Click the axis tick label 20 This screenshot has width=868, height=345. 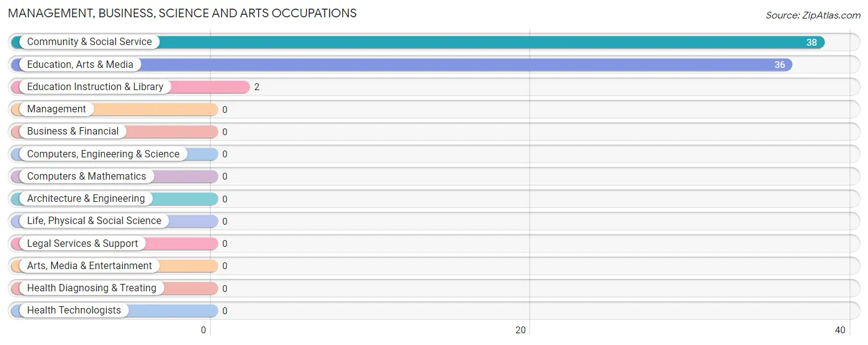click(x=521, y=330)
